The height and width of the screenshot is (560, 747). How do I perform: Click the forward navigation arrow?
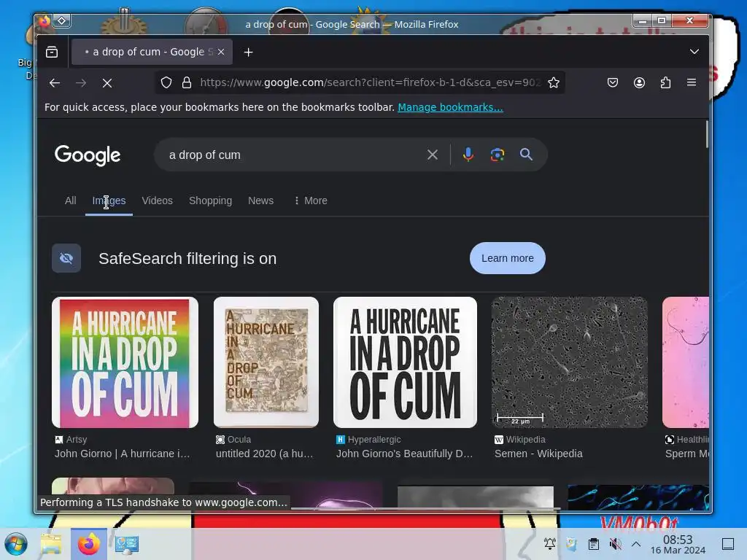(x=81, y=83)
